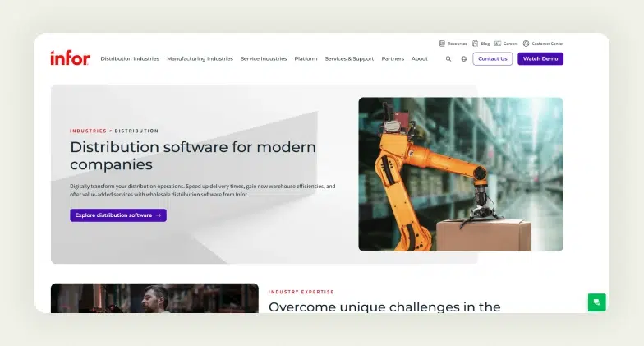Open Distribution Industries menu
The image size is (644, 346).
pos(130,59)
